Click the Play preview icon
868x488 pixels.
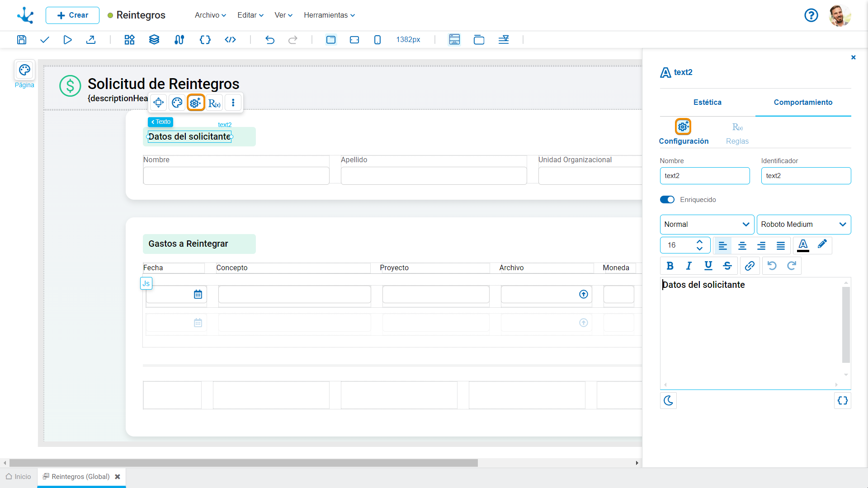(67, 40)
